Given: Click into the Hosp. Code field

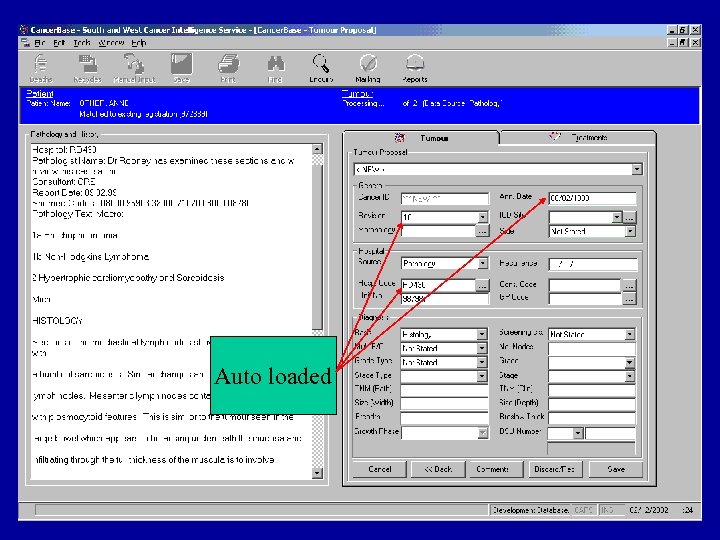Looking at the screenshot, I should pyautogui.click(x=439, y=285).
